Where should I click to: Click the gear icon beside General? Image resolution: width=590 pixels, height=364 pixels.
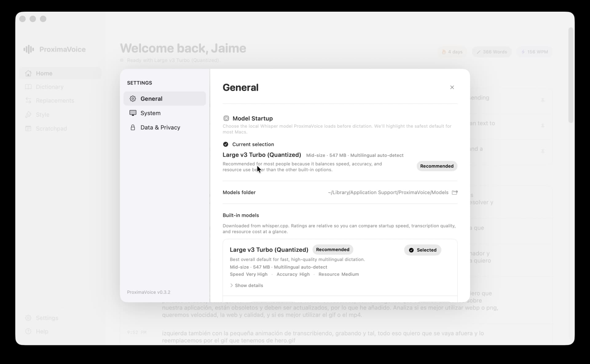click(133, 99)
